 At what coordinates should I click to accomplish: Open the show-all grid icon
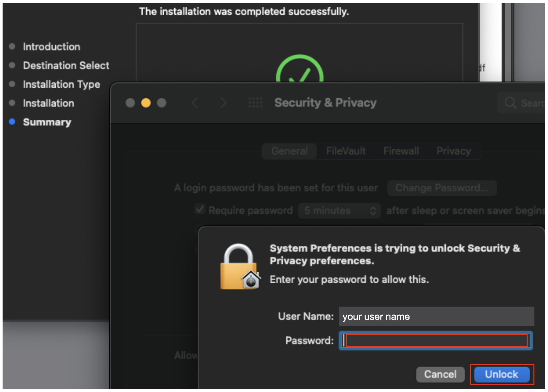point(255,103)
